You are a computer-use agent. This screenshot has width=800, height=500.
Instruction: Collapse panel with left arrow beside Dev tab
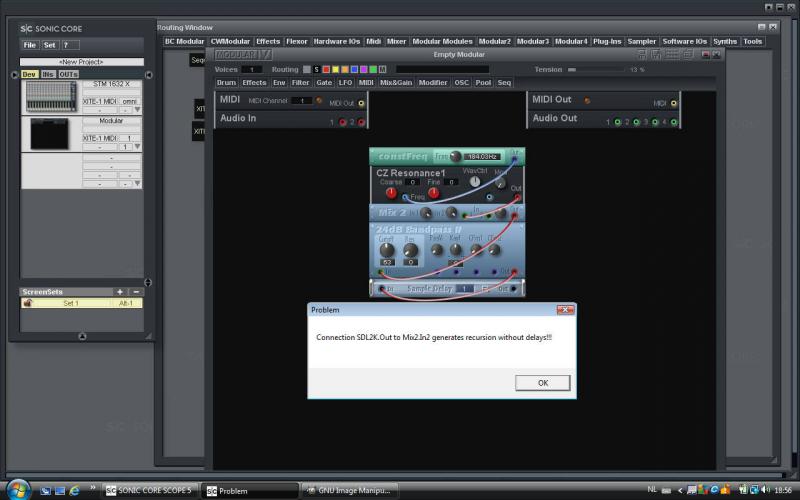click(14, 74)
